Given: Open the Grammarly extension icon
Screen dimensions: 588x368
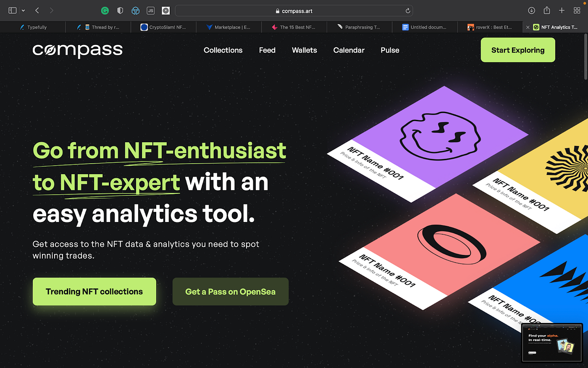Looking at the screenshot, I should 105,11.
